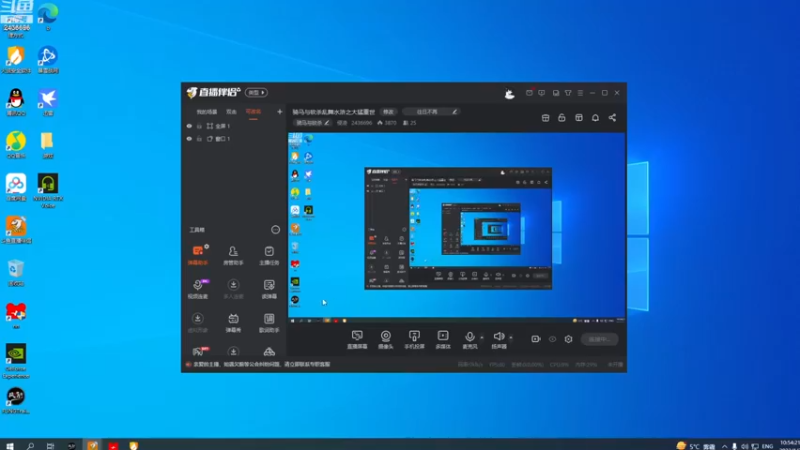Viewport: 800px width, 450px height.
Task: Click the stream title text
Action: (334, 112)
